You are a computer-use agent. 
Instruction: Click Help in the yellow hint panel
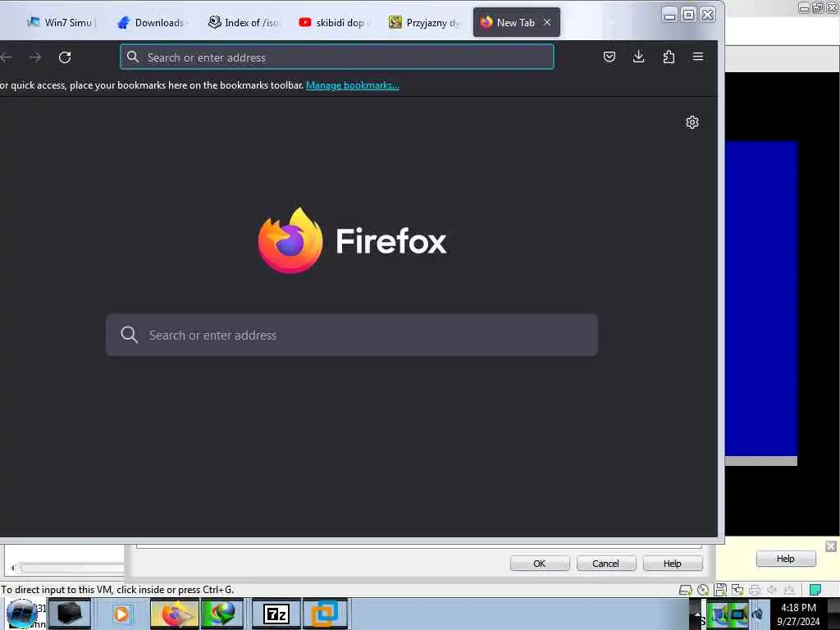tap(786, 559)
